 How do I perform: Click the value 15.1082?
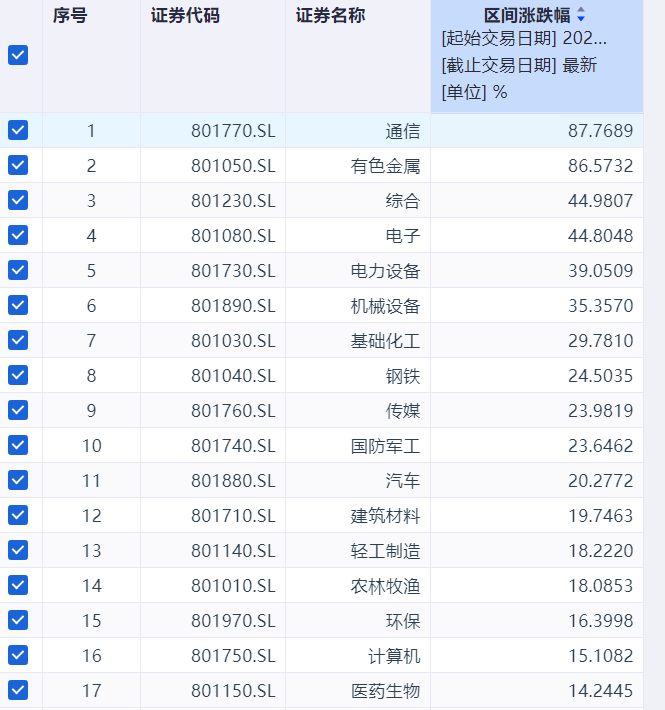pyautogui.click(x=601, y=656)
